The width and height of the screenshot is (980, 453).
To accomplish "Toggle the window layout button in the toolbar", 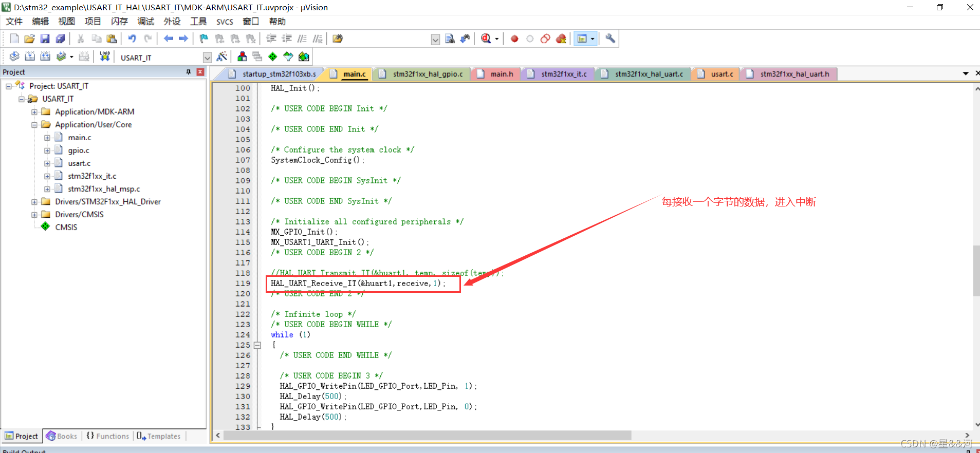I will tap(582, 39).
